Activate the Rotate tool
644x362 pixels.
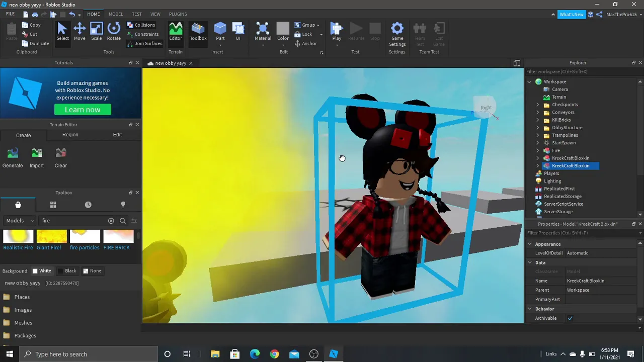[114, 32]
